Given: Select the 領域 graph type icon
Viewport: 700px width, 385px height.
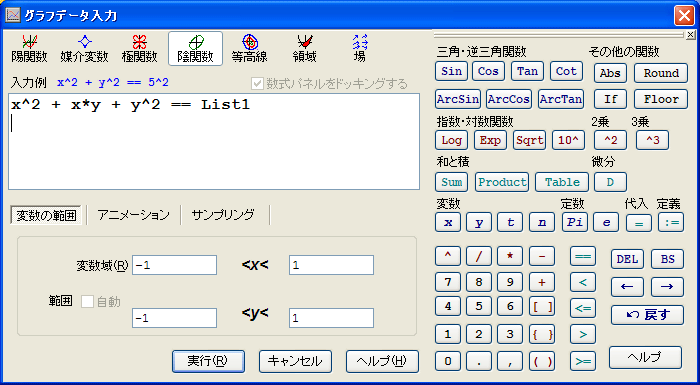Looking at the screenshot, I should [305, 49].
